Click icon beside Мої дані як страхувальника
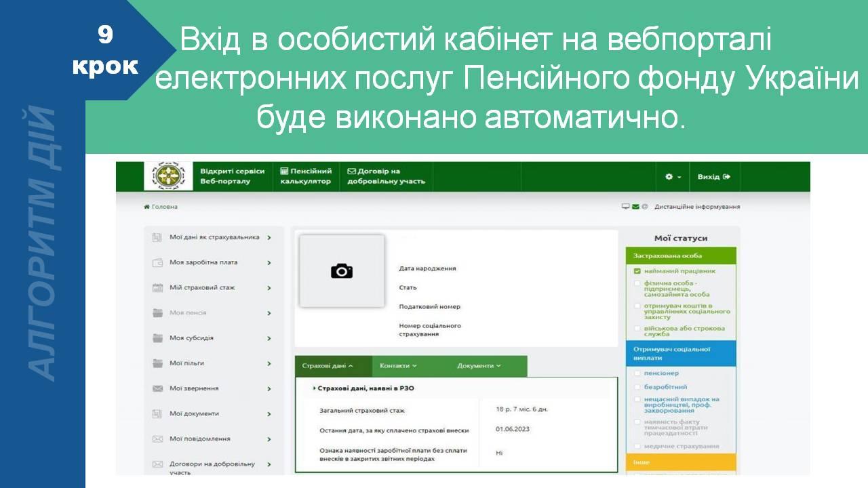This screenshot has width=868, height=488. pyautogui.click(x=157, y=237)
